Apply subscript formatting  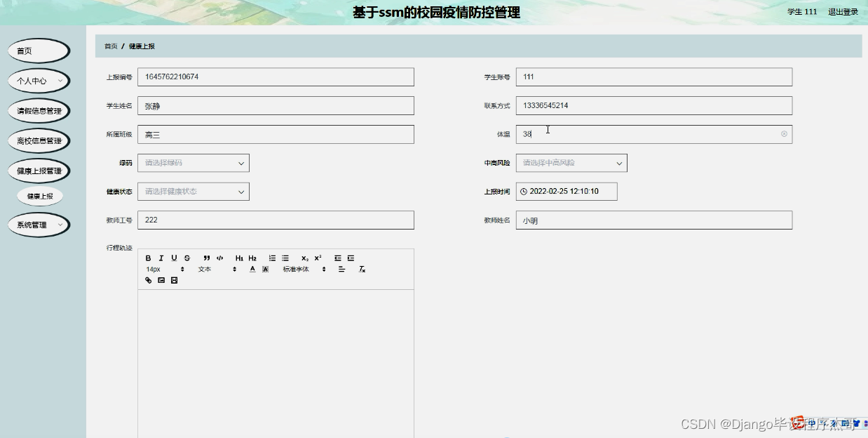click(x=305, y=258)
